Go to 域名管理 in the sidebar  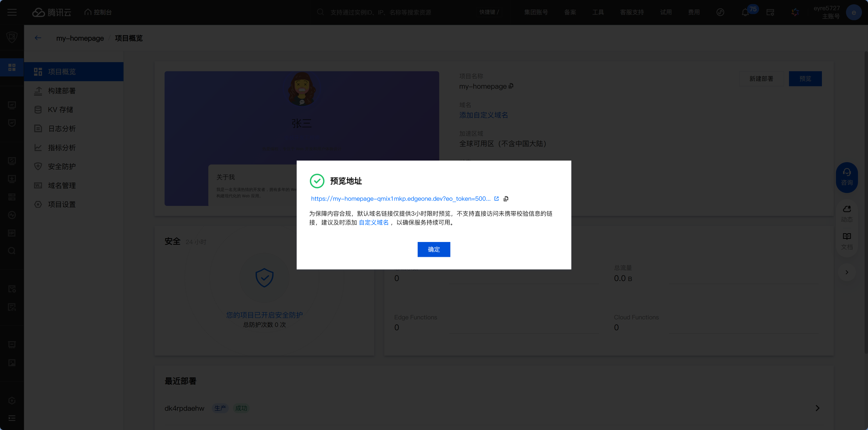click(x=62, y=186)
